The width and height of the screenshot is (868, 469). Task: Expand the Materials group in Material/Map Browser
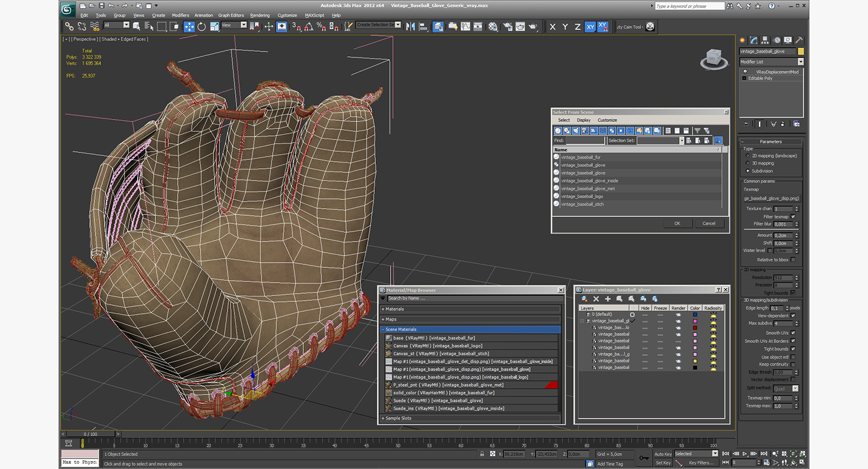[470, 309]
